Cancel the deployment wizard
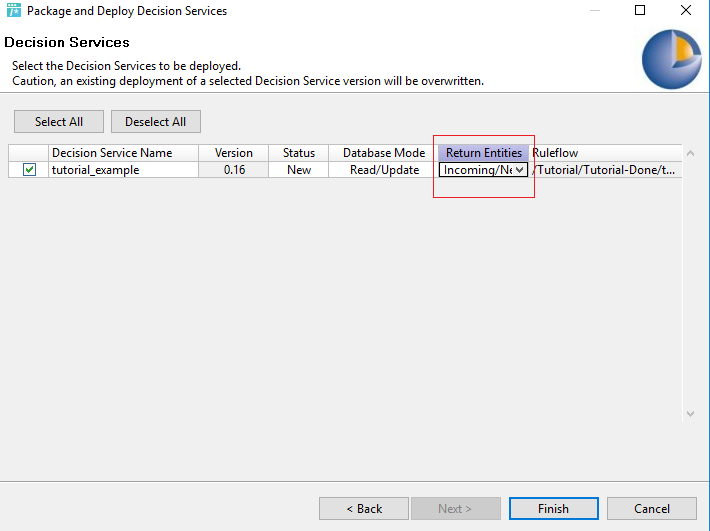 [652, 509]
